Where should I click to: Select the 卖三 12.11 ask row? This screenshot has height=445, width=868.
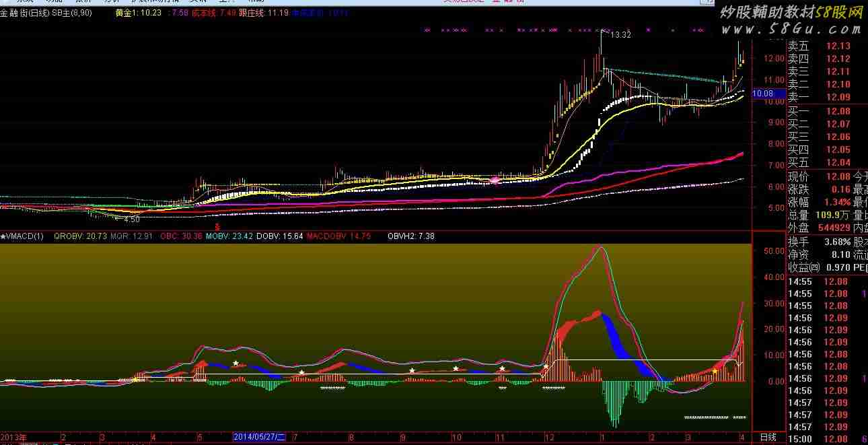point(820,71)
